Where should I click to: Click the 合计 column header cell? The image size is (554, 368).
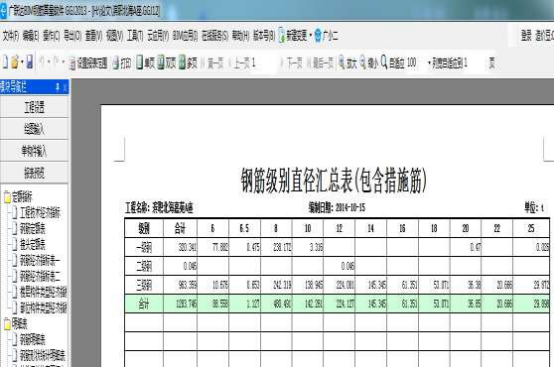pyautogui.click(x=180, y=228)
